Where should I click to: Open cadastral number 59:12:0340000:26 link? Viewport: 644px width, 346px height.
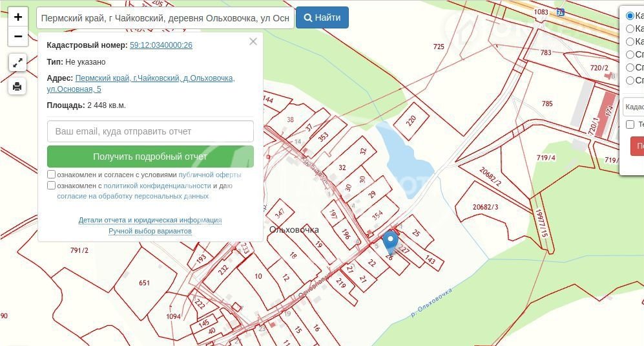pyautogui.click(x=161, y=45)
